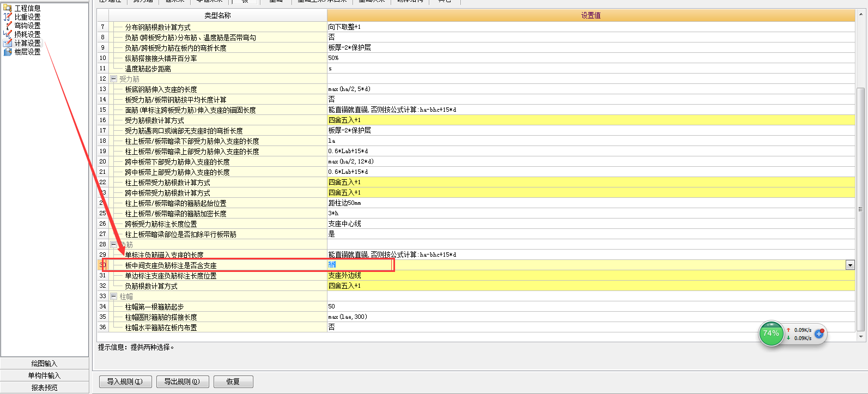
Task: Click the green 74% memory ball widget
Action: pyautogui.click(x=771, y=333)
